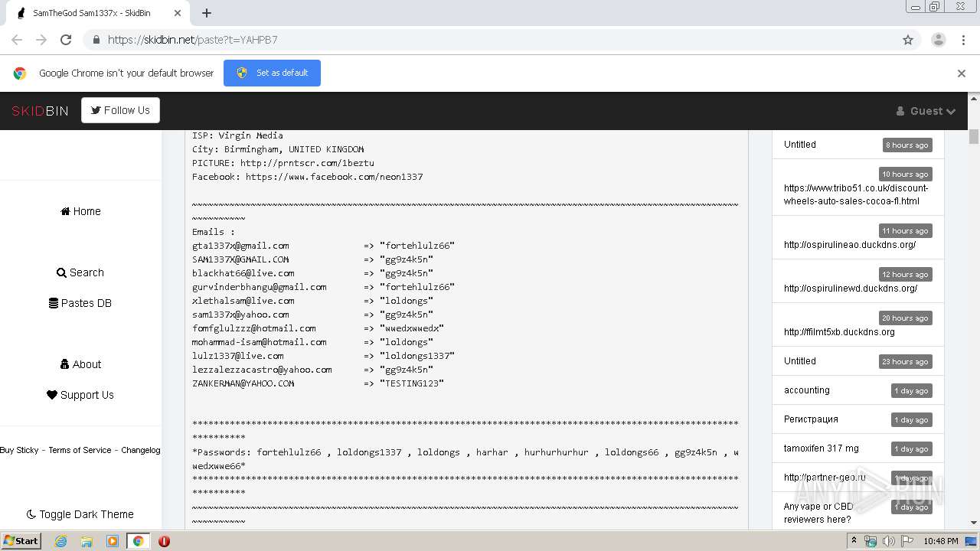This screenshot has width=980, height=551.
Task: Click the address bar URL
Action: pyautogui.click(x=193, y=40)
